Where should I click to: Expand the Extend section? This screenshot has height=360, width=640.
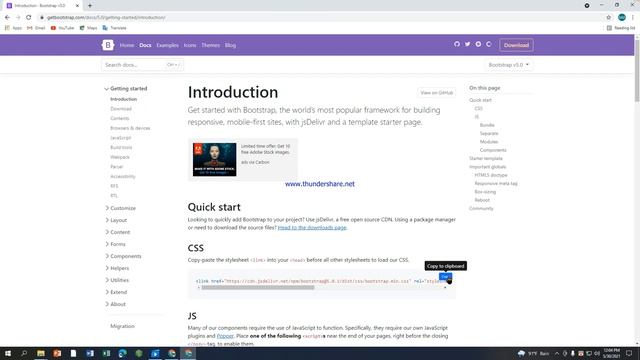point(116,292)
